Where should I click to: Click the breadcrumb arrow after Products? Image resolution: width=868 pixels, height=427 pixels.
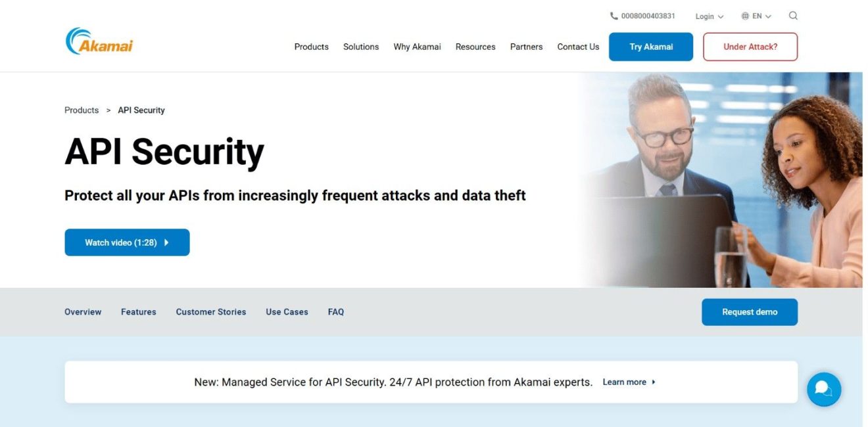(x=107, y=110)
